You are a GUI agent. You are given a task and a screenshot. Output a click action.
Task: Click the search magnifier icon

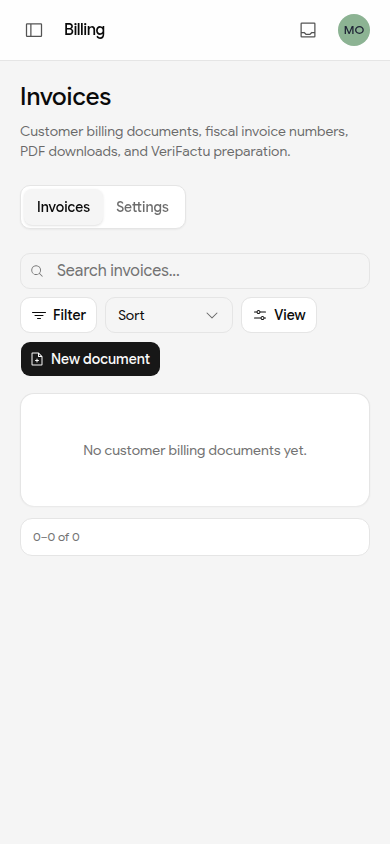(x=37, y=271)
